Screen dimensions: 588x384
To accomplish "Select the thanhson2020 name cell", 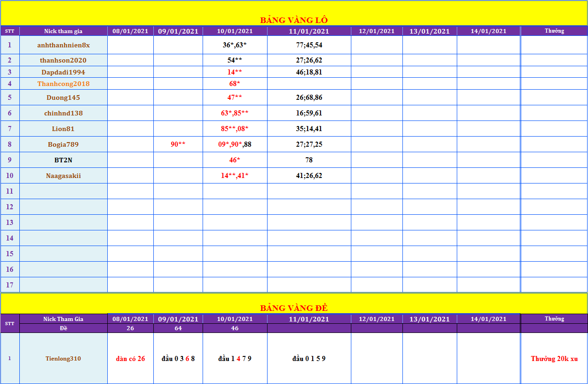I will [63, 60].
